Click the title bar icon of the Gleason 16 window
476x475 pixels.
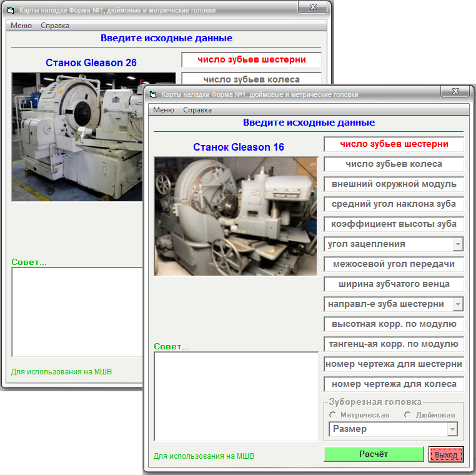pos(153,95)
